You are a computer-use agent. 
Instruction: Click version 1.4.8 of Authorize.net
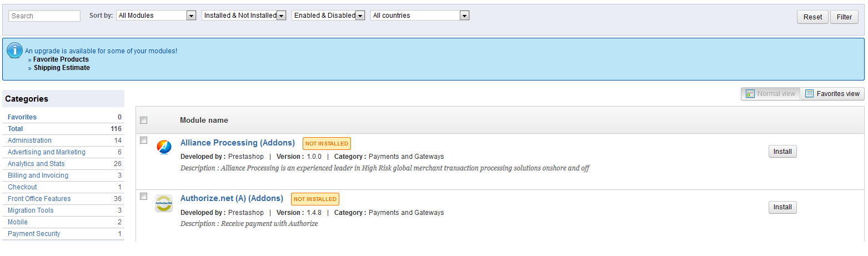tap(314, 213)
